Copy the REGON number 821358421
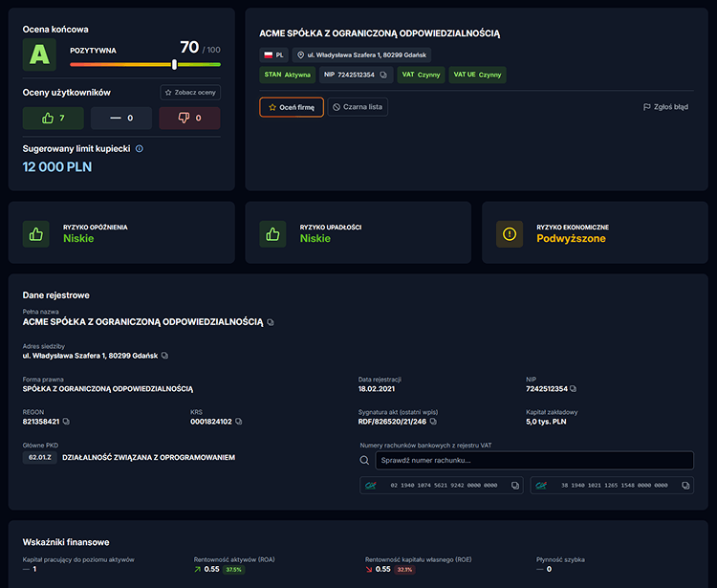Viewport: 717px width, 588px height. point(66,422)
